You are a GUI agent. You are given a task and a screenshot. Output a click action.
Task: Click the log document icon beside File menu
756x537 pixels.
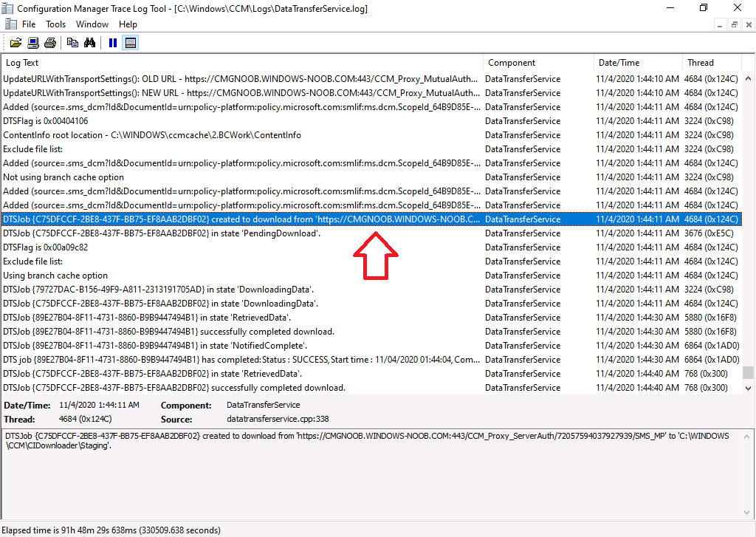(10, 24)
